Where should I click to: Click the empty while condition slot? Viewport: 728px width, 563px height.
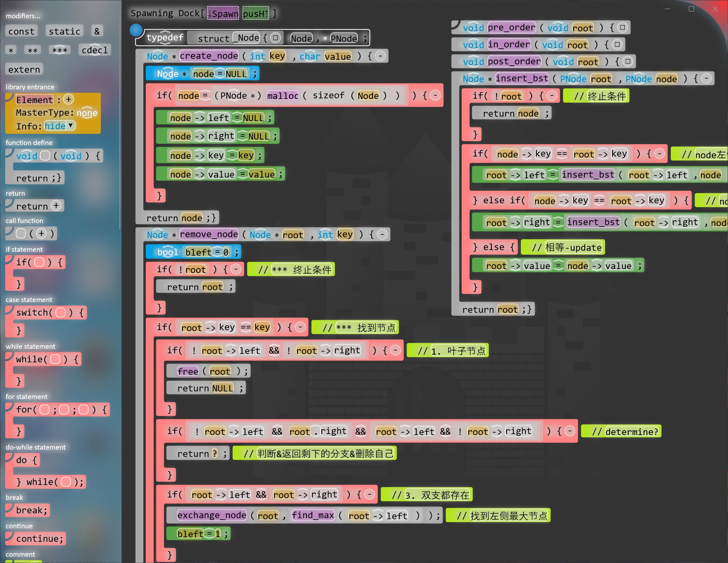55,359
